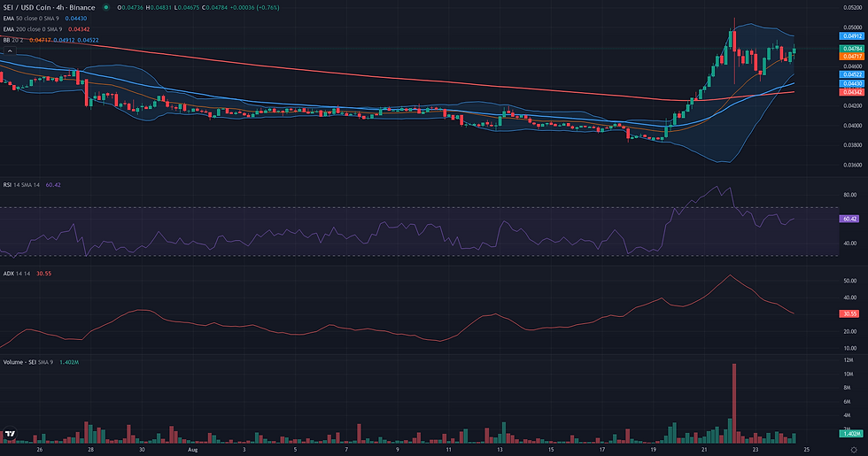Click the open price O0.04736 text
Image resolution: width=868 pixels, height=456 pixels.
pos(130,8)
